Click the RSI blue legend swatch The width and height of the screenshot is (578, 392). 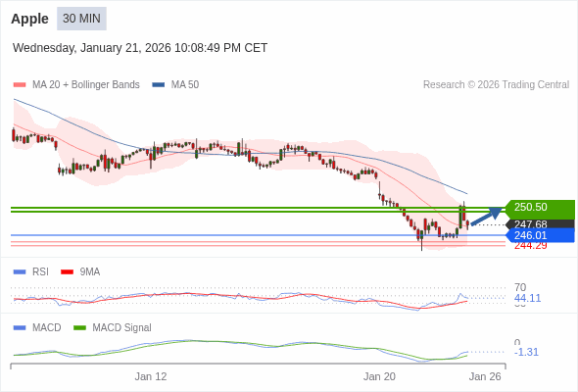point(20,272)
